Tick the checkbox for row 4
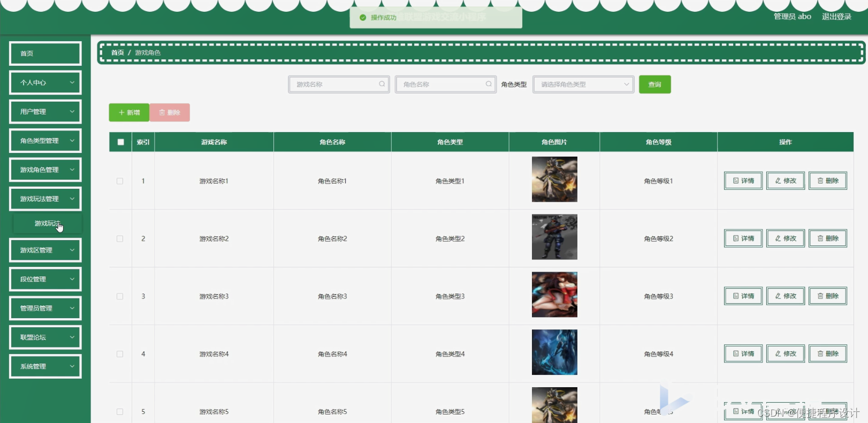 coord(120,354)
